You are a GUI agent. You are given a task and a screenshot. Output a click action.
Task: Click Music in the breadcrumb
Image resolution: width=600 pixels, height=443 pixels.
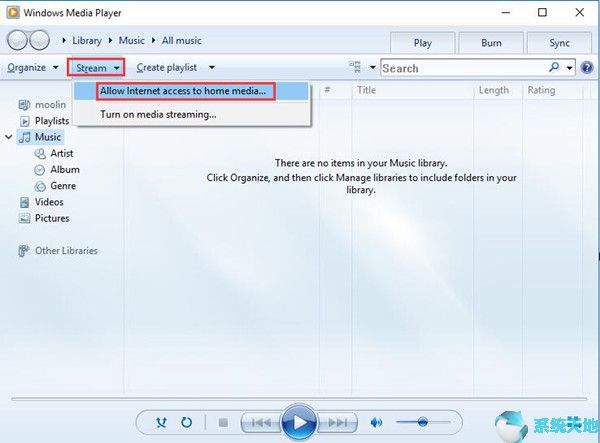131,40
